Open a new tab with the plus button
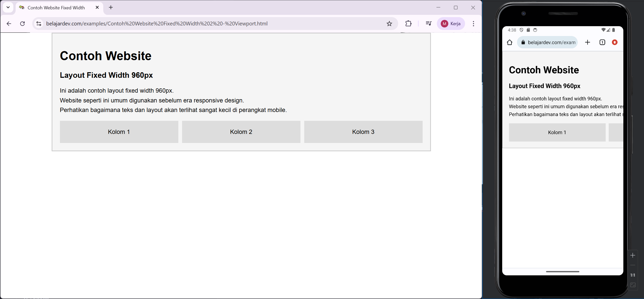644x299 pixels. pyautogui.click(x=111, y=7)
